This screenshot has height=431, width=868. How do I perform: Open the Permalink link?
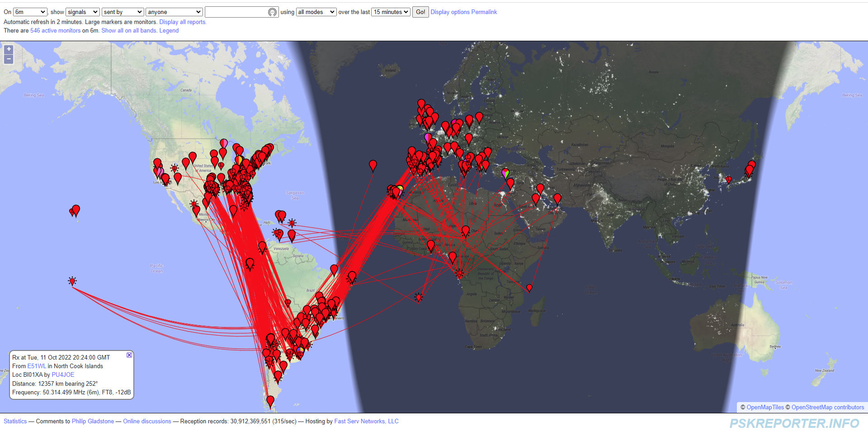pos(484,12)
